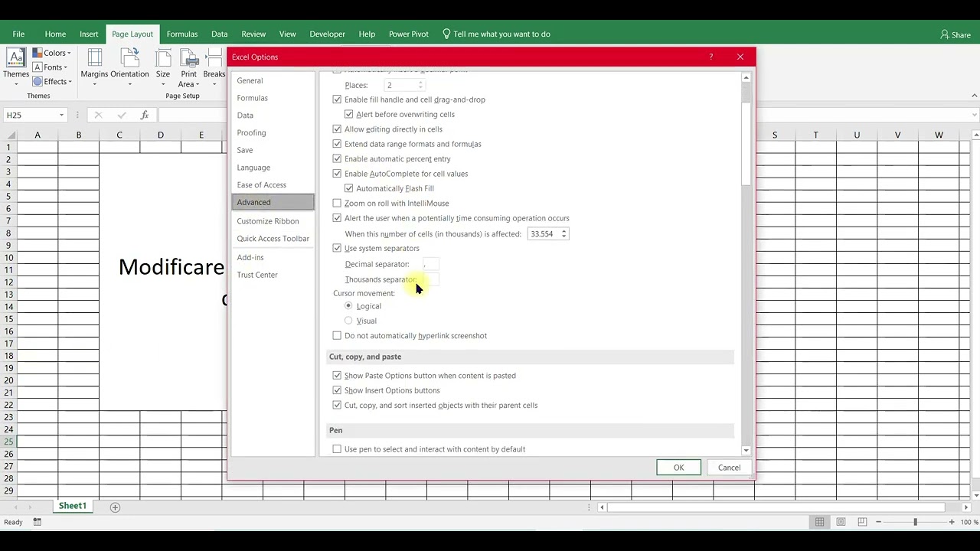This screenshot has width=980, height=551.
Task: Click the Tell me lightbulb search
Action: point(496,34)
